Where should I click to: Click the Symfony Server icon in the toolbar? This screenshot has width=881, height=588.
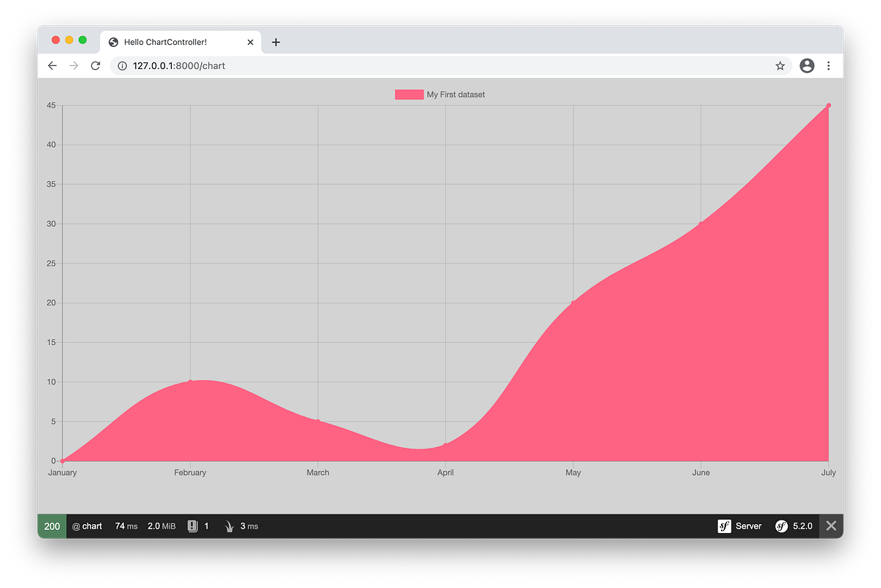(x=740, y=526)
